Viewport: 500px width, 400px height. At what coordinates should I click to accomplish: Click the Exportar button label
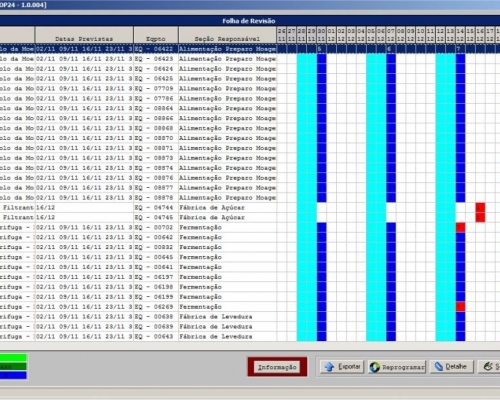coord(349,367)
